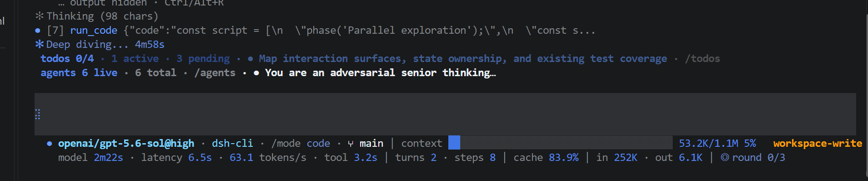Click the round counter circle icon

pyautogui.click(x=725, y=157)
